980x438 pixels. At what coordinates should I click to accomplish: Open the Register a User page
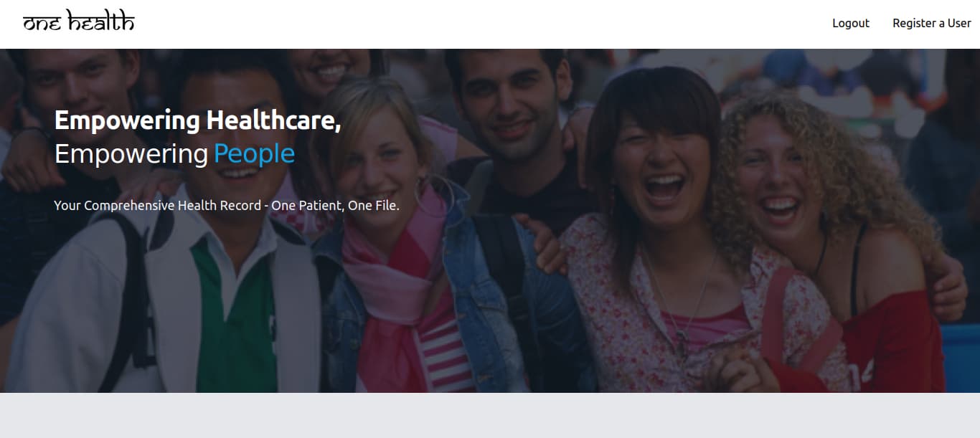(x=931, y=23)
